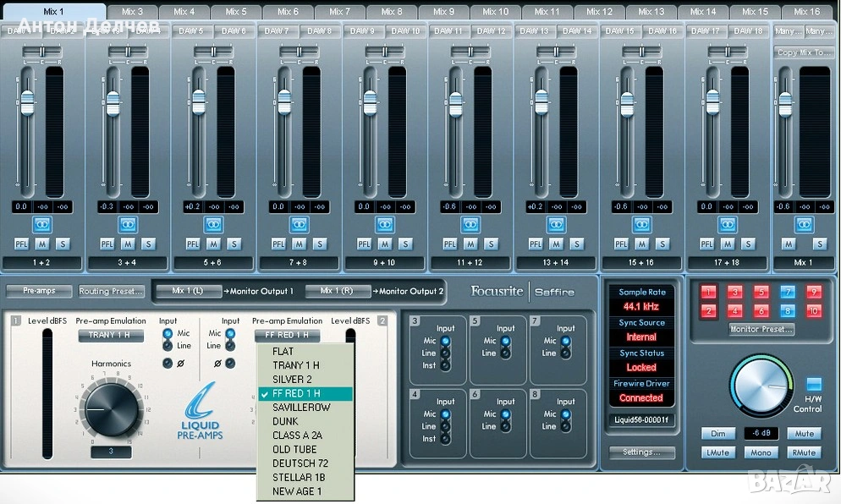Image resolution: width=841 pixels, height=504 pixels.
Task: Click the PFL button on channel 3+4
Action: pyautogui.click(x=107, y=244)
